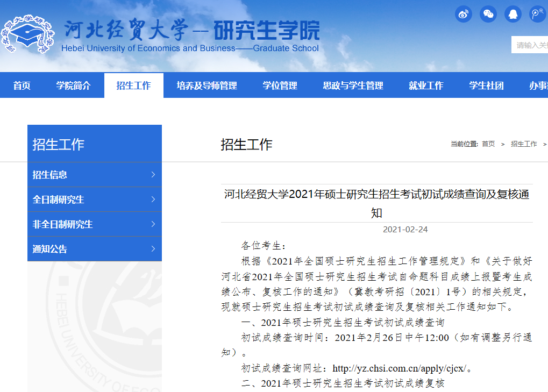This screenshot has height=392, width=548.
Task: Open 学生社团 navigation item
Action: pyautogui.click(x=486, y=85)
